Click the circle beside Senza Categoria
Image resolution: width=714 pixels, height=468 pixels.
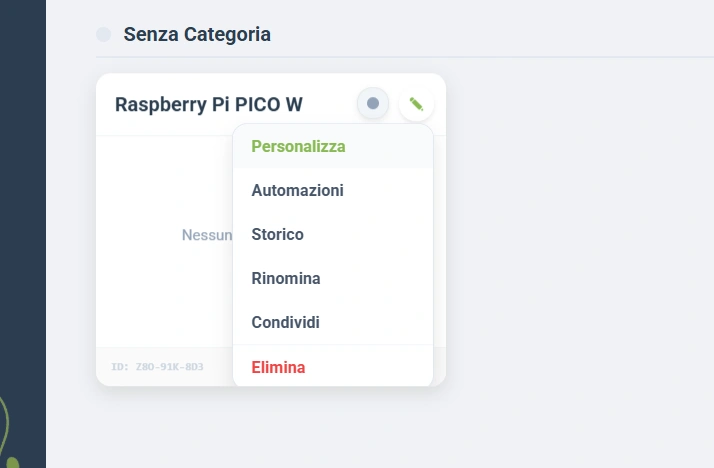(104, 35)
